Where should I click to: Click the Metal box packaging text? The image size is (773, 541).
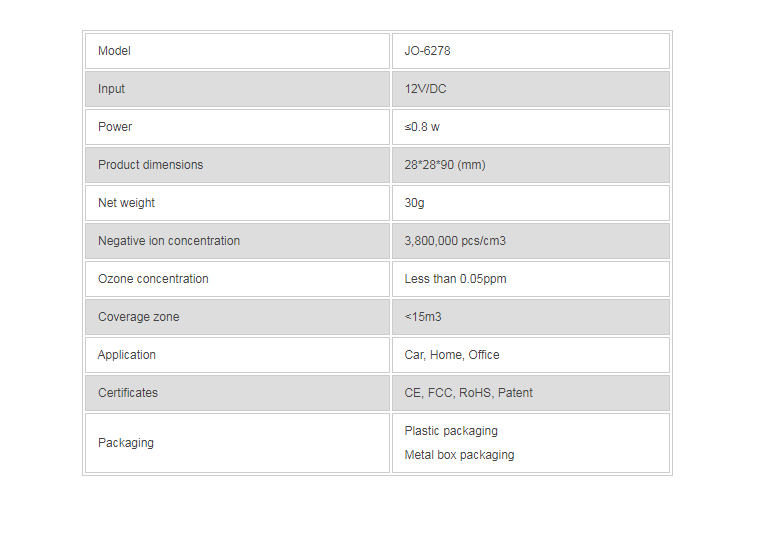click(459, 455)
